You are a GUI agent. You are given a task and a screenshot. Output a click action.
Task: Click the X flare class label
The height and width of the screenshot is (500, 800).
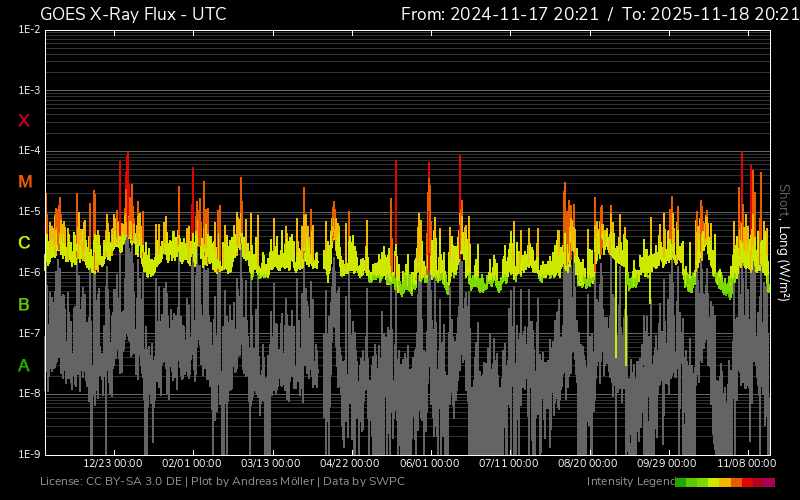click(24, 121)
